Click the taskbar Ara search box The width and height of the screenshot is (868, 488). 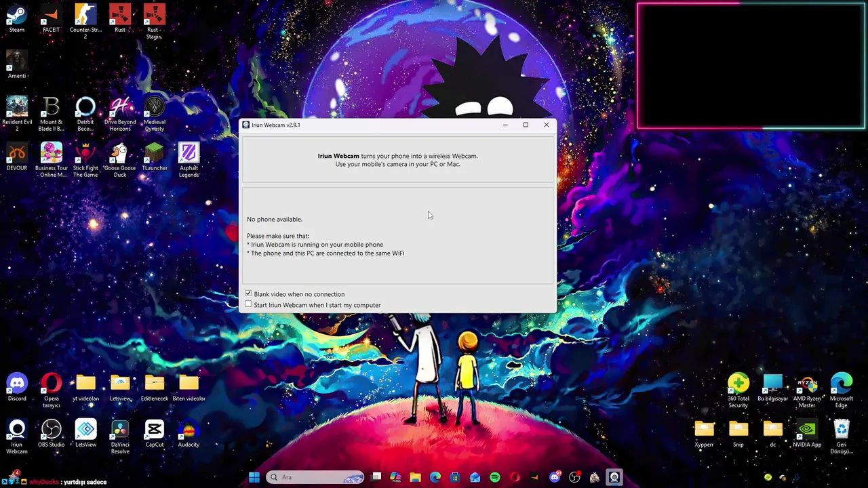coord(315,477)
